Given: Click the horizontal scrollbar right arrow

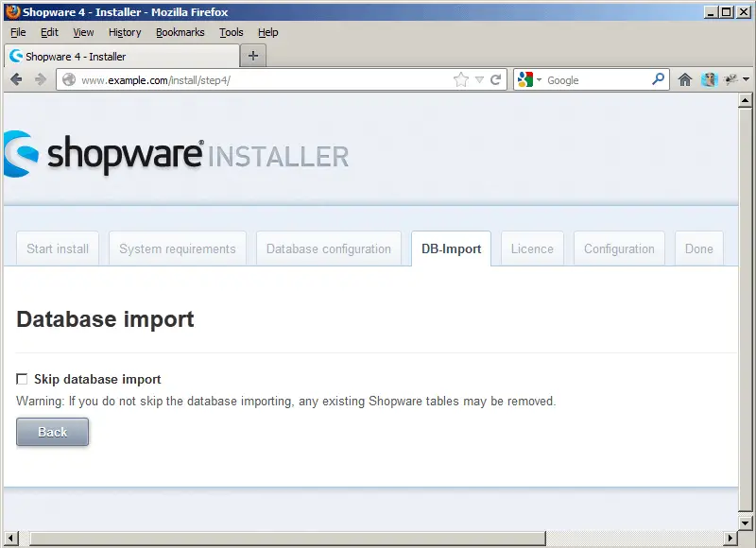Looking at the screenshot, I should (x=730, y=538).
